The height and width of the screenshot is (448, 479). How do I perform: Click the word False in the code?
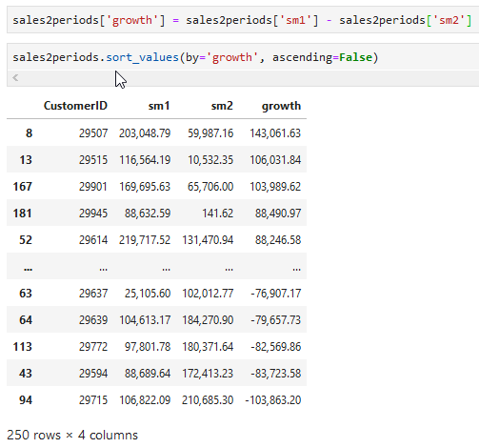(355, 57)
